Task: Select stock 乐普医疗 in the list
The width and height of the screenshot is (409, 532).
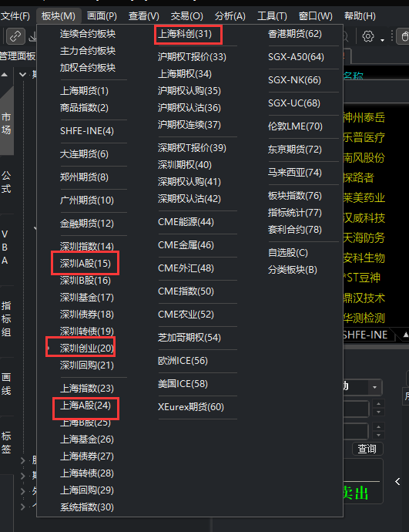Action: pyautogui.click(x=364, y=137)
